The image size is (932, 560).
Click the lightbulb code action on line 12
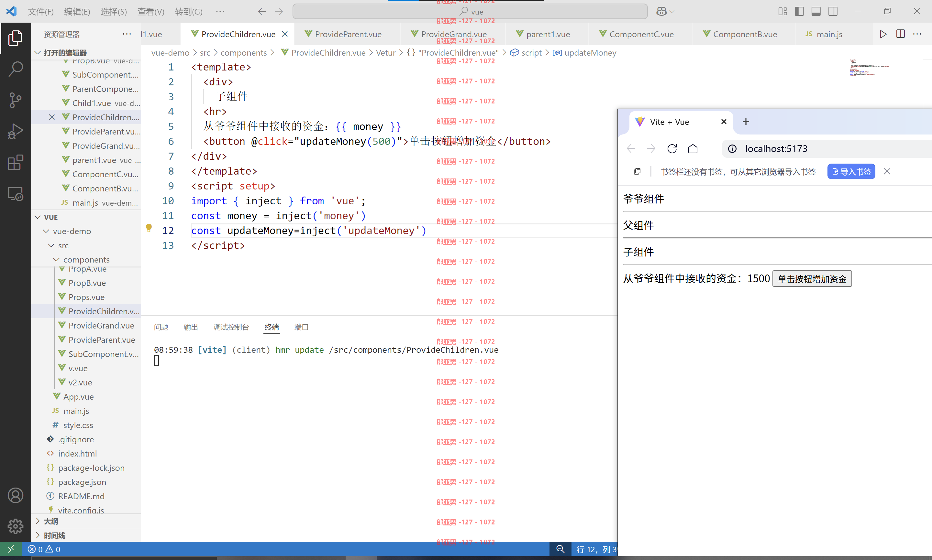click(x=149, y=228)
